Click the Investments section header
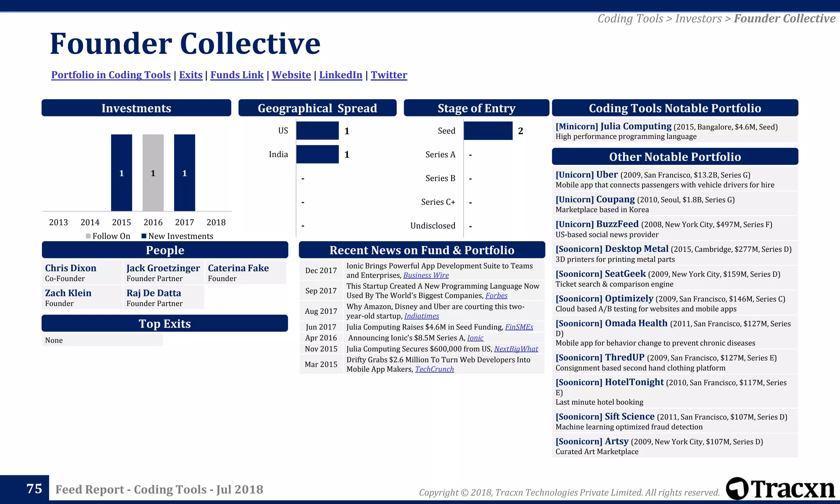The width and height of the screenshot is (840, 504). click(136, 108)
